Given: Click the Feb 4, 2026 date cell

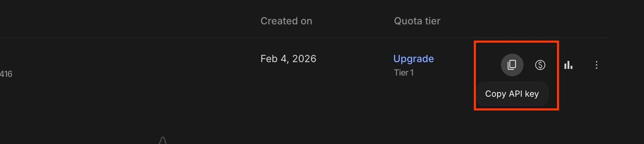Looking at the screenshot, I should pyautogui.click(x=288, y=59).
